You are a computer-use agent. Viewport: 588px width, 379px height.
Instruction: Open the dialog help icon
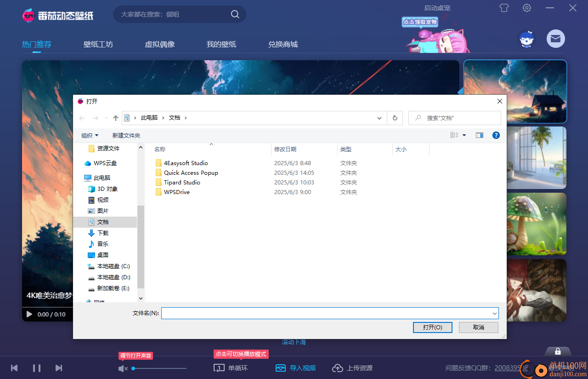pos(496,135)
